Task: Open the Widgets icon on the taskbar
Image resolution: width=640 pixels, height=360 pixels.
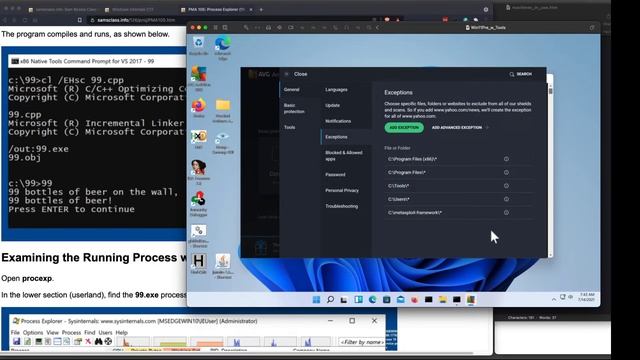Action: (x=358, y=300)
